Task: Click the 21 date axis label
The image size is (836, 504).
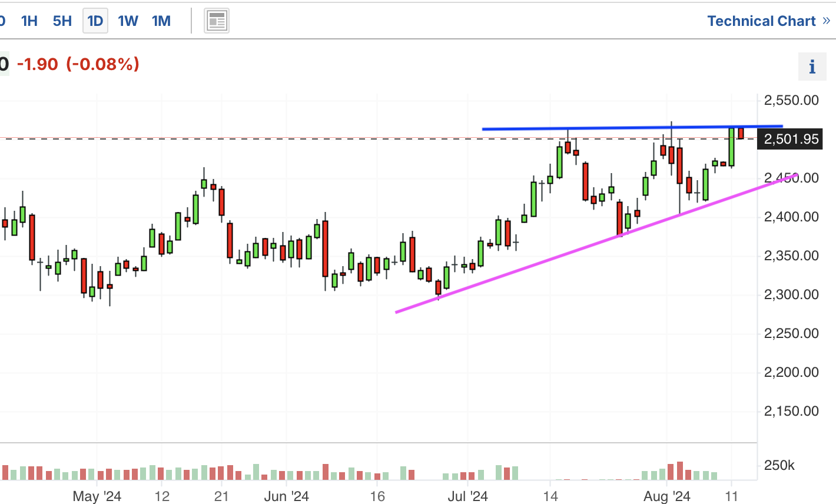Action: tap(221, 496)
